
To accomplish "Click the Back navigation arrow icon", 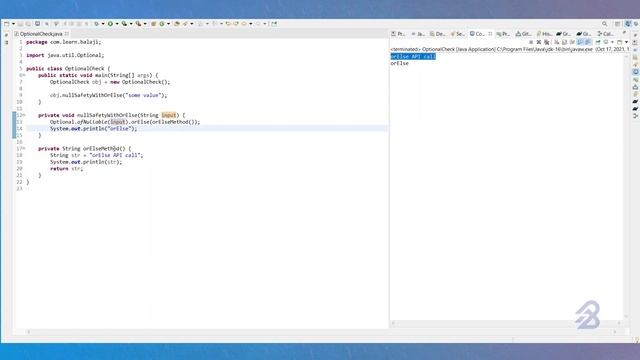I will 244,24.
